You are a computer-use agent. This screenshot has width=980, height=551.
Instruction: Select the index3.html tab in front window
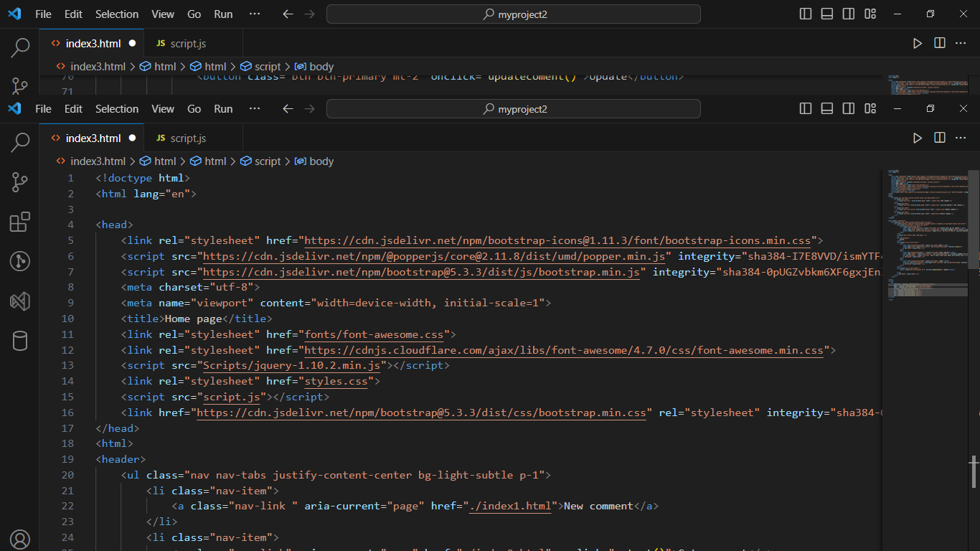[x=92, y=138]
